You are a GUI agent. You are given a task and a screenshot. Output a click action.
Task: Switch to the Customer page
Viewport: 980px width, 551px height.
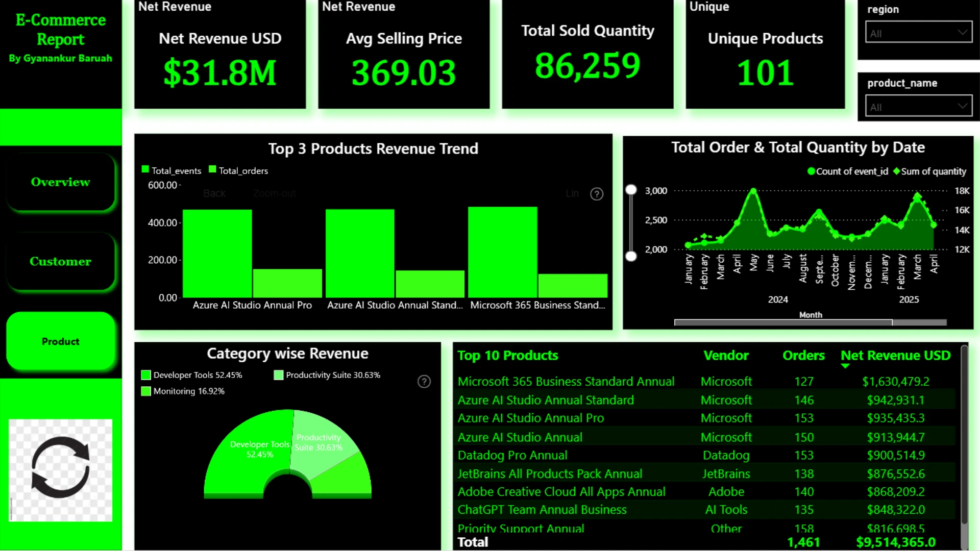tap(61, 261)
